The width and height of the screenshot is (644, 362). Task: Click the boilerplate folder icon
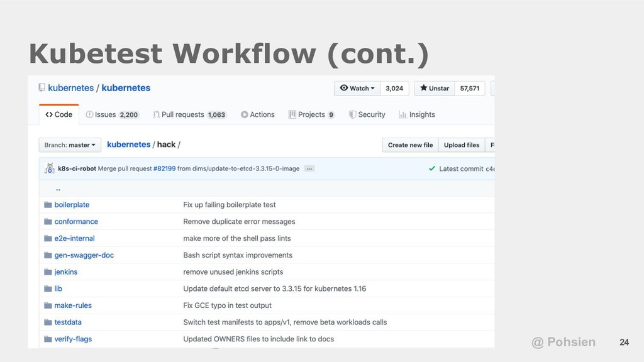point(48,204)
